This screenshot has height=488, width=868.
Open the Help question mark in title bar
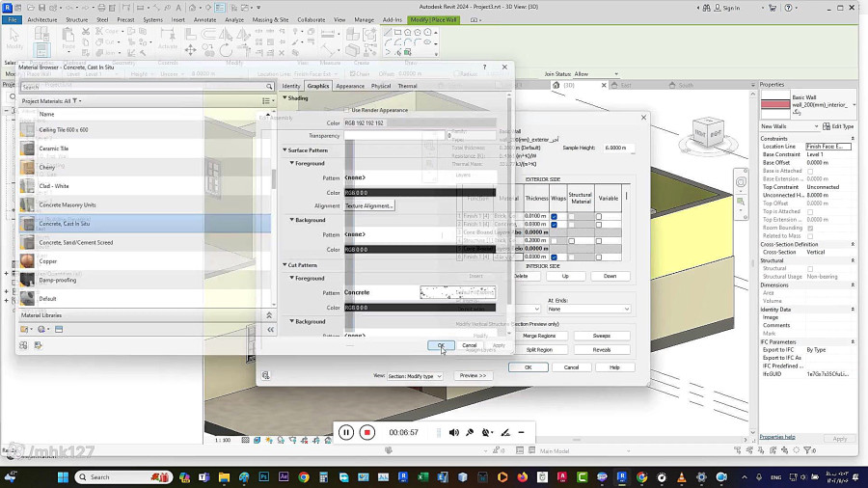coord(789,8)
